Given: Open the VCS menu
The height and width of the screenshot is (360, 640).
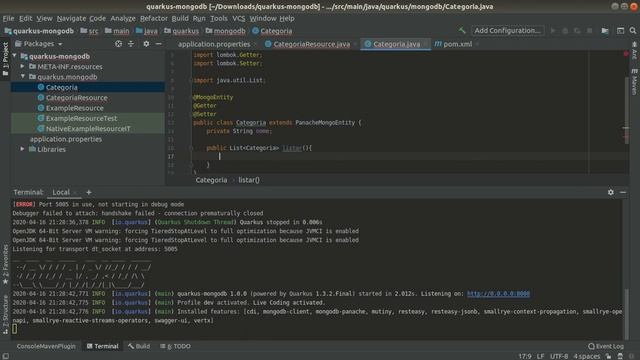Looking at the screenshot, I should pyautogui.click(x=239, y=18).
